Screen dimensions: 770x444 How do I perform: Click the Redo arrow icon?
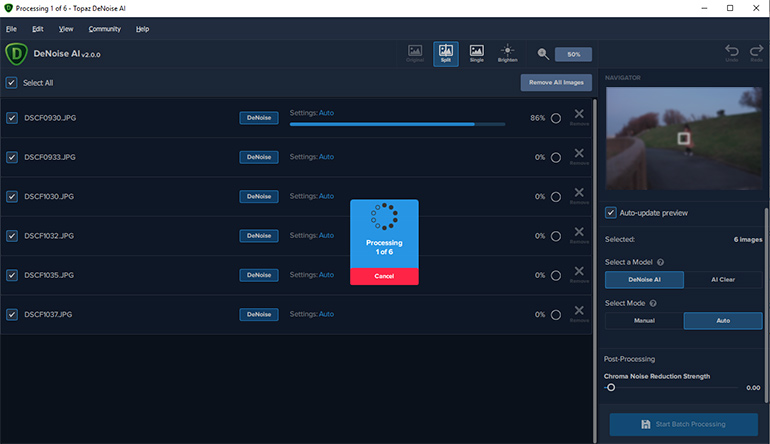click(x=755, y=53)
